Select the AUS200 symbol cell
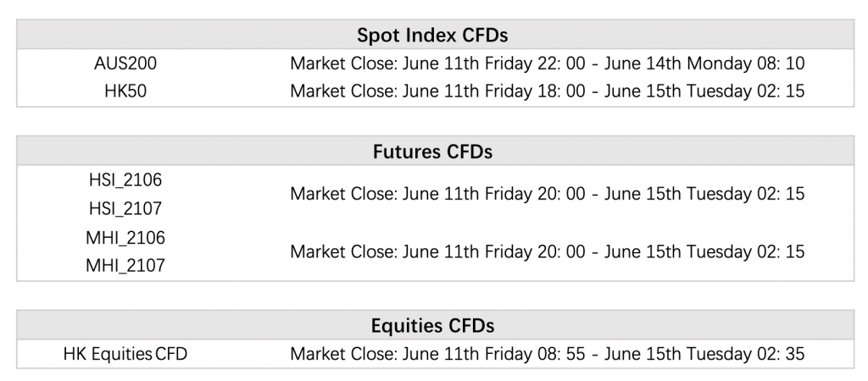Screen dimensions: 868x381 [125, 63]
